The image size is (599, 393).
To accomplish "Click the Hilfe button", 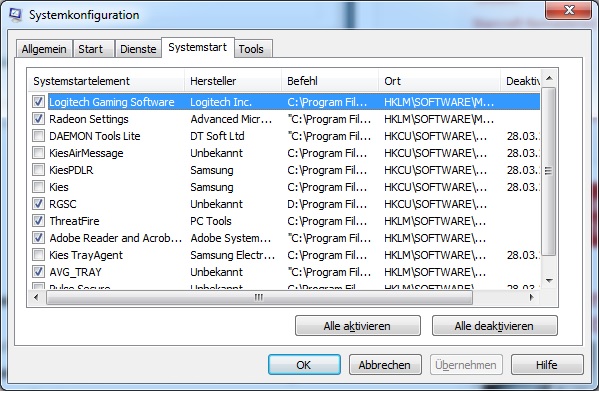I will click(x=547, y=365).
